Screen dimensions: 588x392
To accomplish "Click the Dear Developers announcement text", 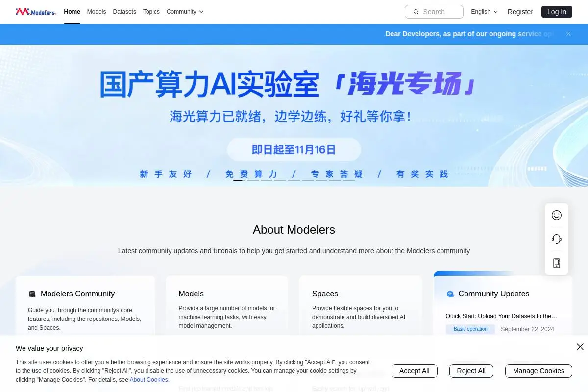I will 470,34.
